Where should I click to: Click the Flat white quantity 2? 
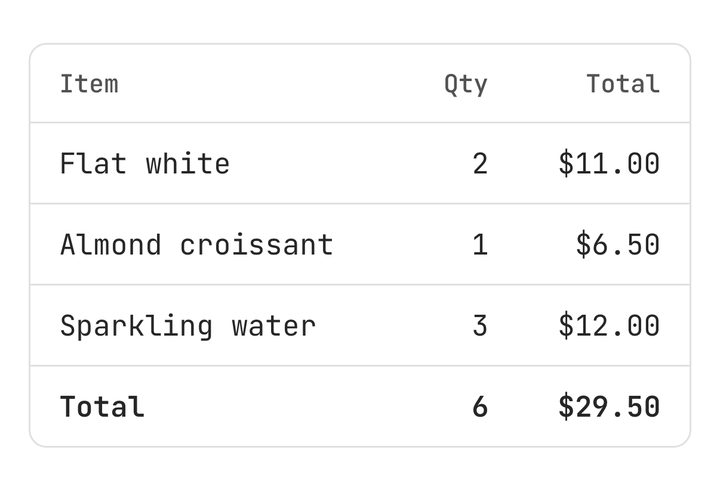coord(480,164)
